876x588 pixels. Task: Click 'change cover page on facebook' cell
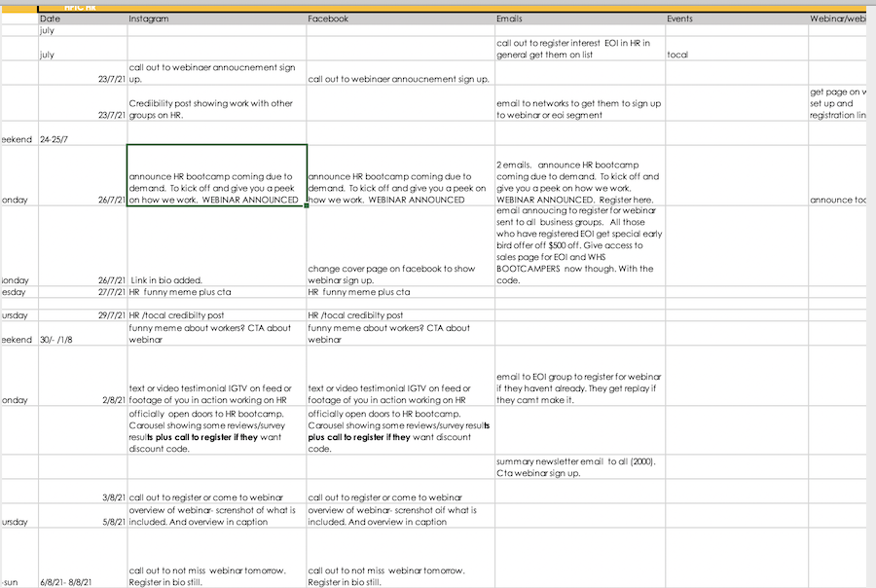pyautogui.click(x=400, y=274)
